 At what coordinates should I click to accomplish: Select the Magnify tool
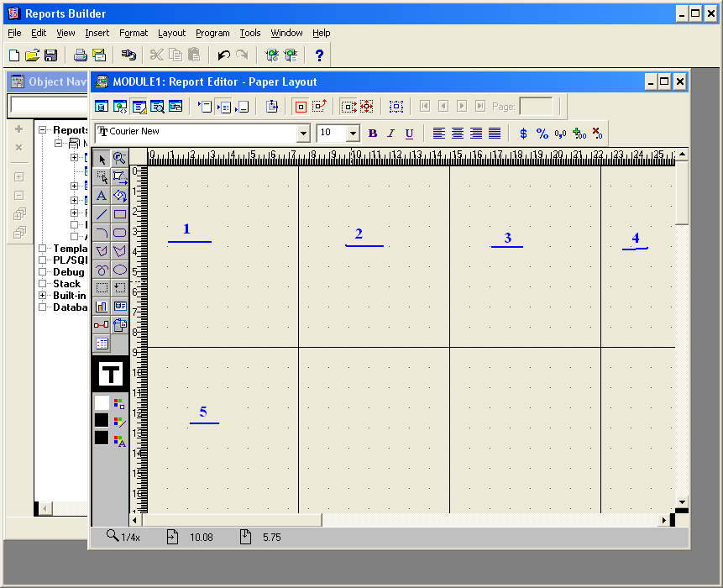(119, 158)
